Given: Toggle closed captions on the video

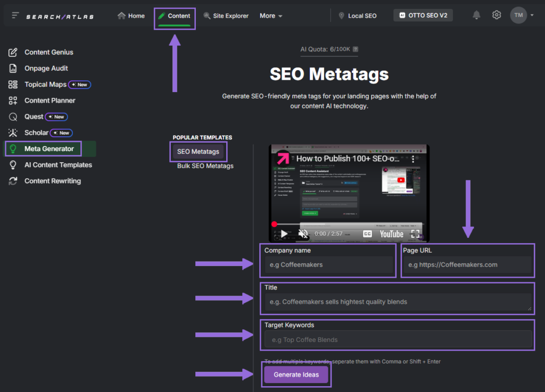Looking at the screenshot, I should tap(367, 233).
